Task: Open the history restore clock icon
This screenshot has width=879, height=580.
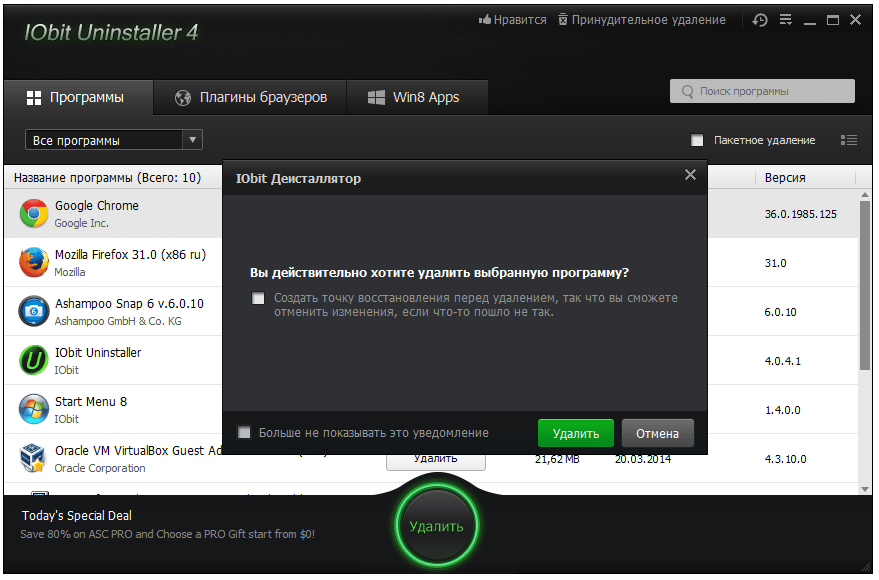Action: (760, 20)
